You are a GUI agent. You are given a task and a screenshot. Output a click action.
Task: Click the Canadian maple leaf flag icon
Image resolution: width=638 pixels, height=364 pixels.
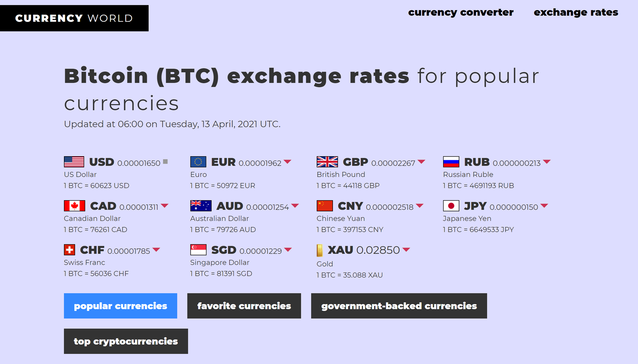pos(74,206)
